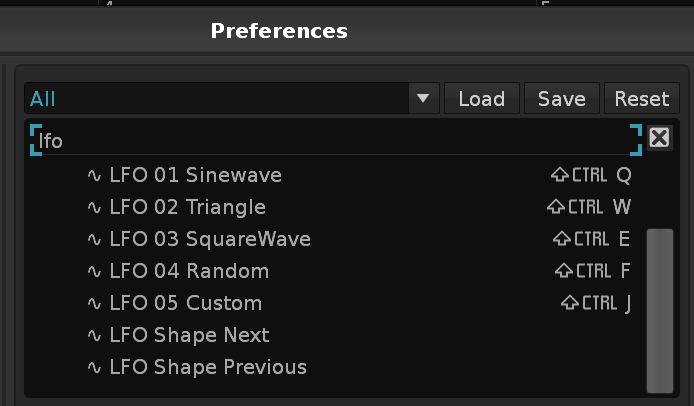Click the results list scrollbar thumb
The image size is (694, 406).
tap(660, 310)
